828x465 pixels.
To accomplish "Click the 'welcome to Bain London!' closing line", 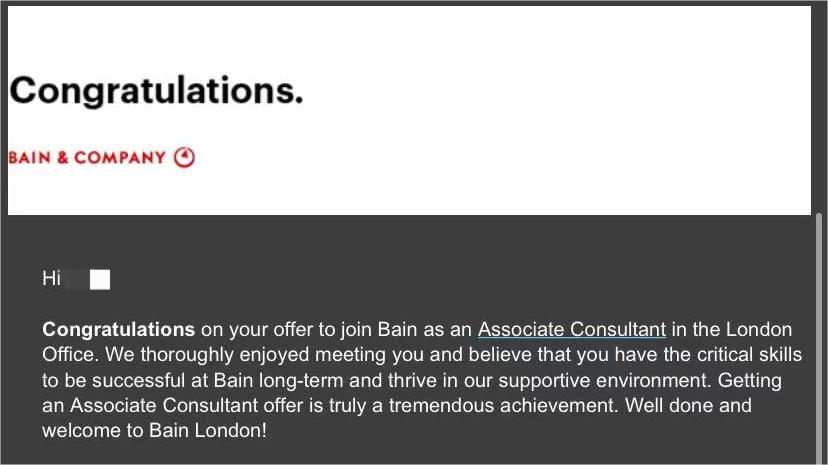I will [x=155, y=430].
